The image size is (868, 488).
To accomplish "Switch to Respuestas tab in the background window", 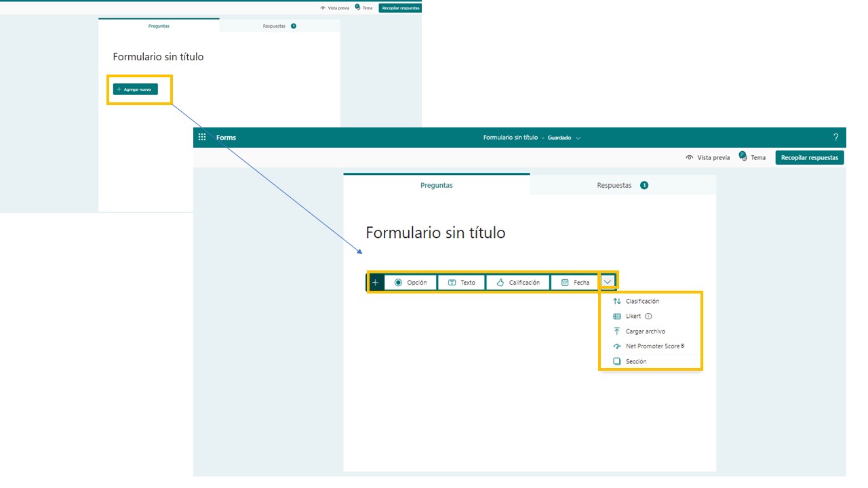I will pyautogui.click(x=279, y=26).
